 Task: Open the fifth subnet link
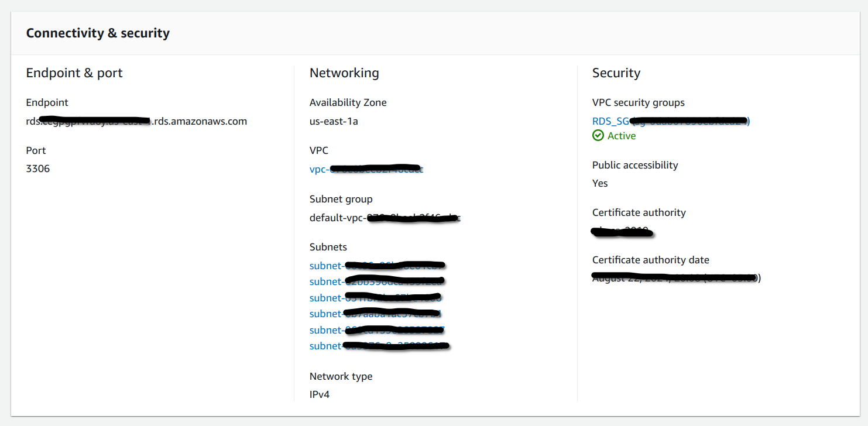pyautogui.click(x=377, y=329)
